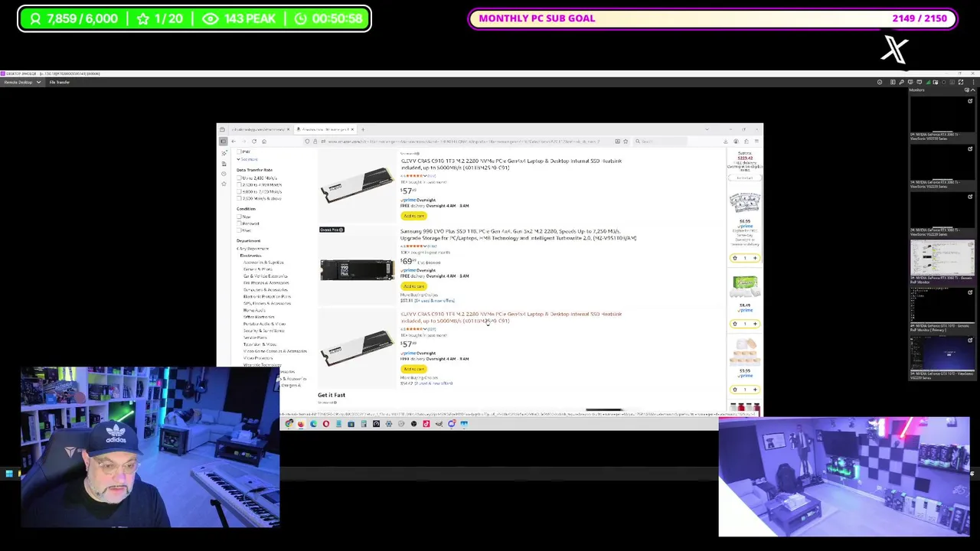980x551 pixels.
Task: Open the sidebar history clock icon
Action: click(224, 174)
